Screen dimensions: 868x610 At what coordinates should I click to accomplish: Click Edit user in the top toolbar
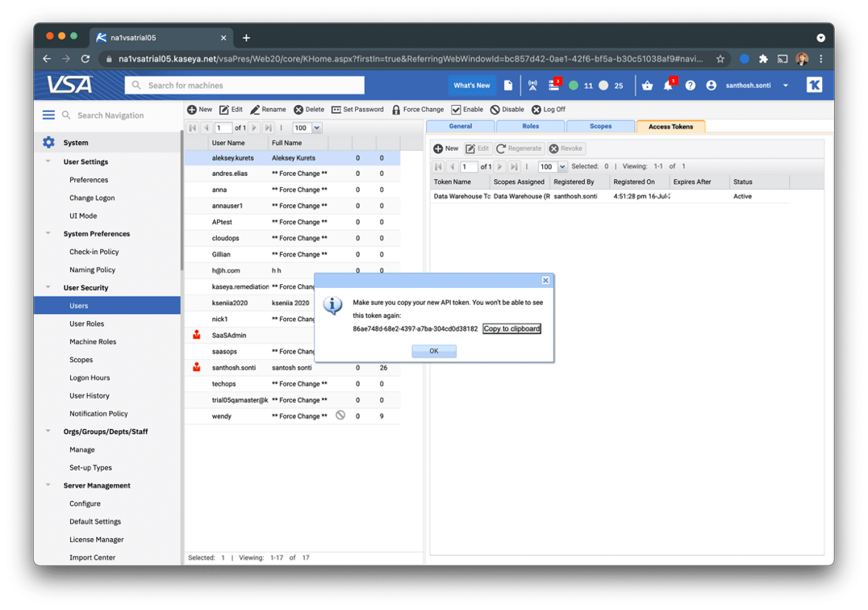point(231,110)
